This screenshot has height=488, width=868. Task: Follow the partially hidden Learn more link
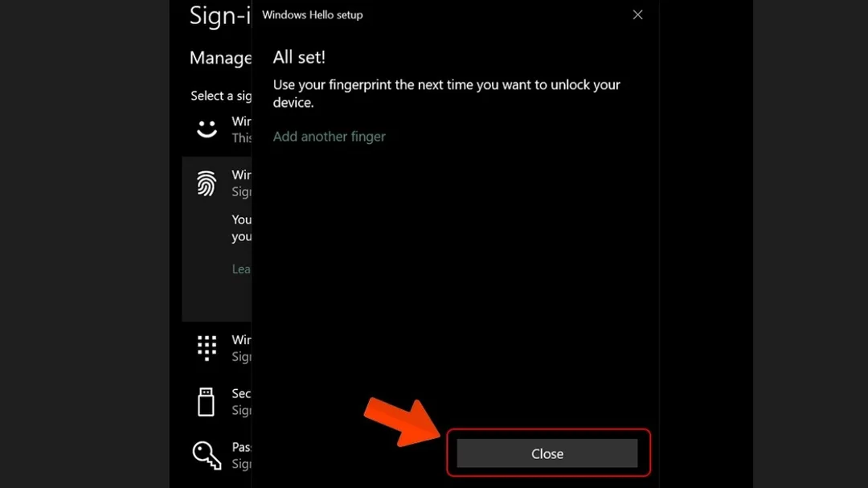tap(241, 269)
